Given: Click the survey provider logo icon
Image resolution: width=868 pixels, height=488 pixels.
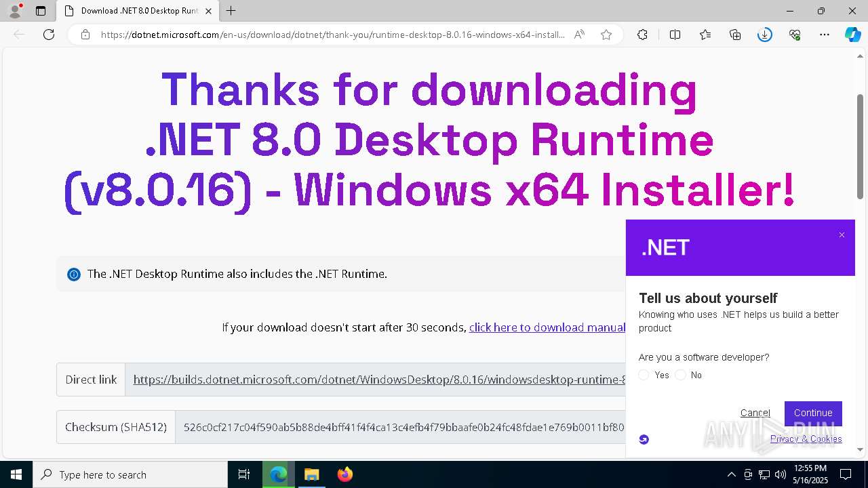Looking at the screenshot, I should pyautogui.click(x=644, y=439).
